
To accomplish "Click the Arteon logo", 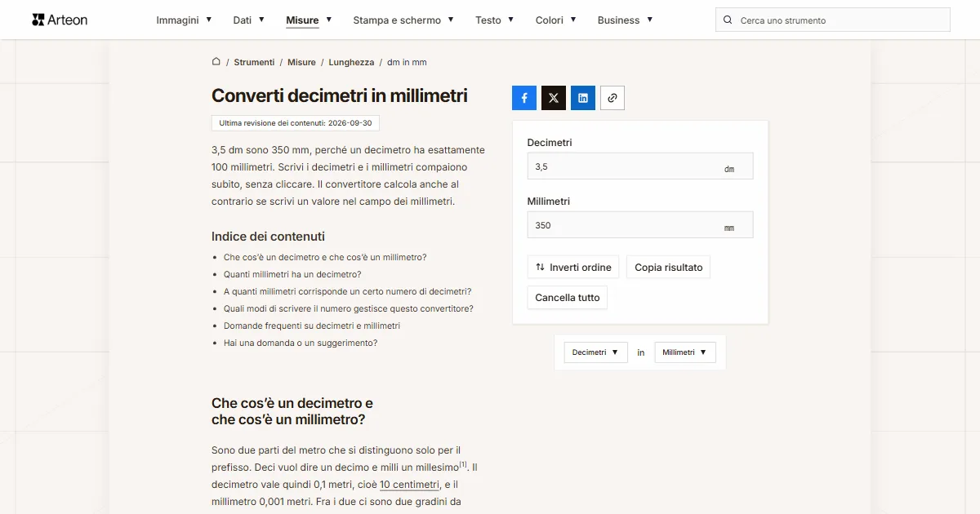I will [60, 20].
